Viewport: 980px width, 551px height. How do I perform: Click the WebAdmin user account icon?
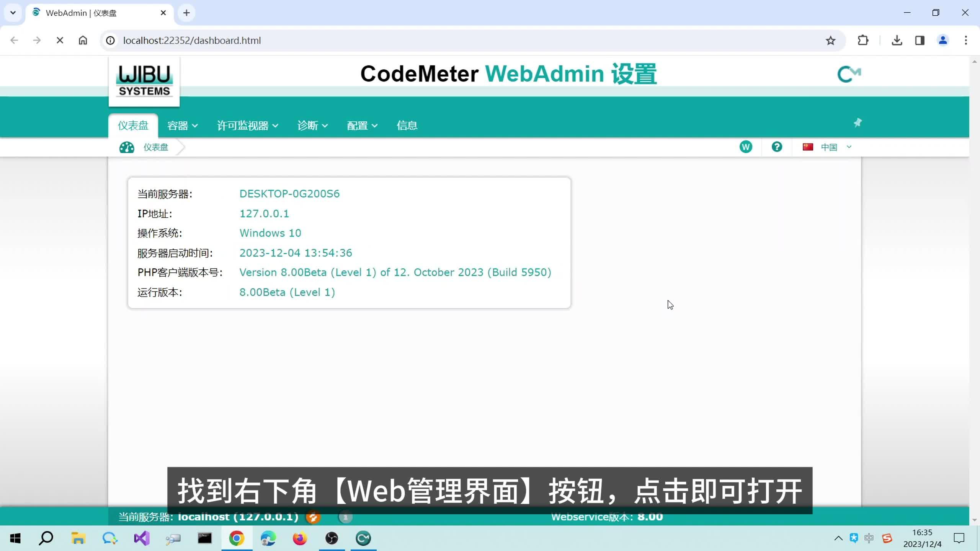point(746,147)
